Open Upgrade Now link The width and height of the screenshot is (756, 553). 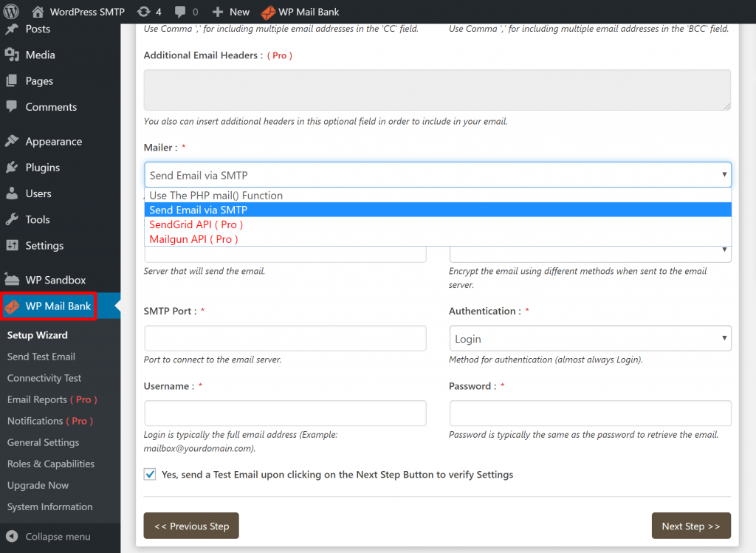coord(38,485)
